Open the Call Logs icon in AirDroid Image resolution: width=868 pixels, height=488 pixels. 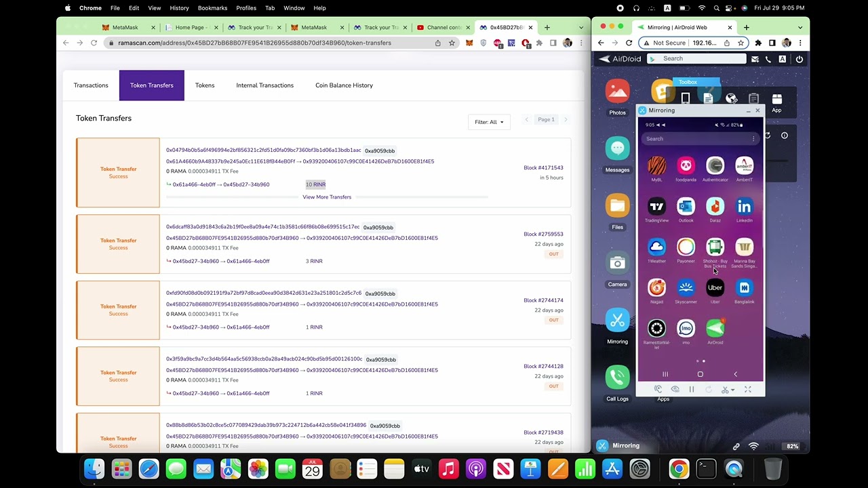coord(617,377)
